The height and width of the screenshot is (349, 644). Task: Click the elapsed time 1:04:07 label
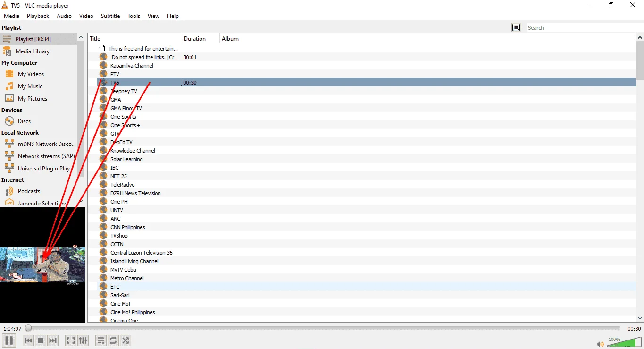click(x=12, y=329)
